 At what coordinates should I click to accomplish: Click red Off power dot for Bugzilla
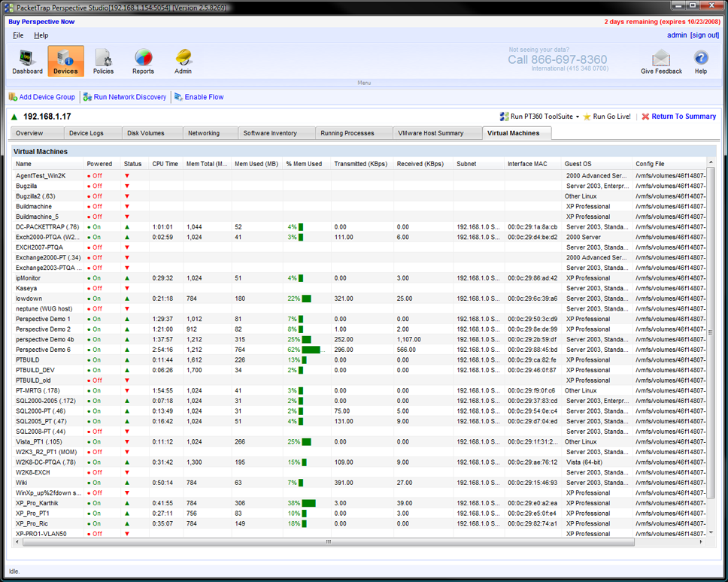point(89,186)
